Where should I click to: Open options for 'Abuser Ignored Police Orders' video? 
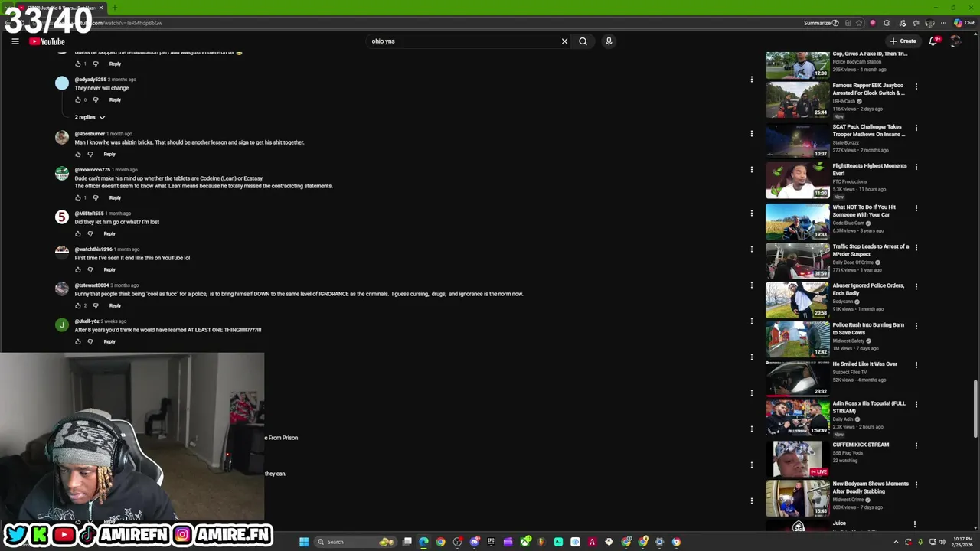click(916, 286)
